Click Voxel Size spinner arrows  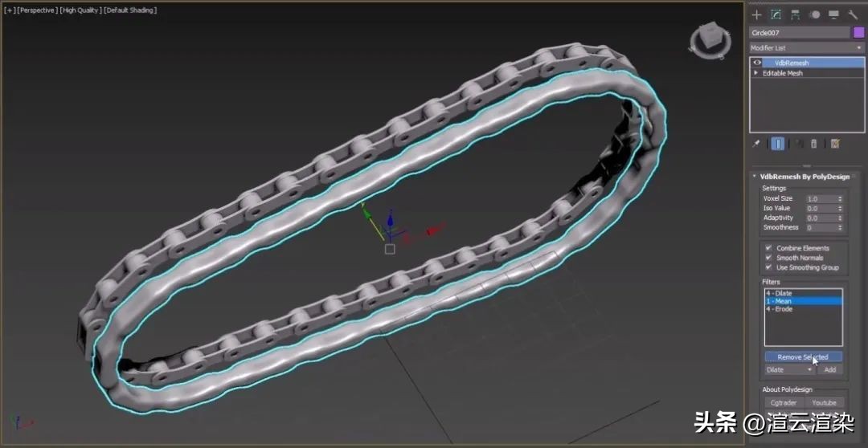[x=840, y=198]
